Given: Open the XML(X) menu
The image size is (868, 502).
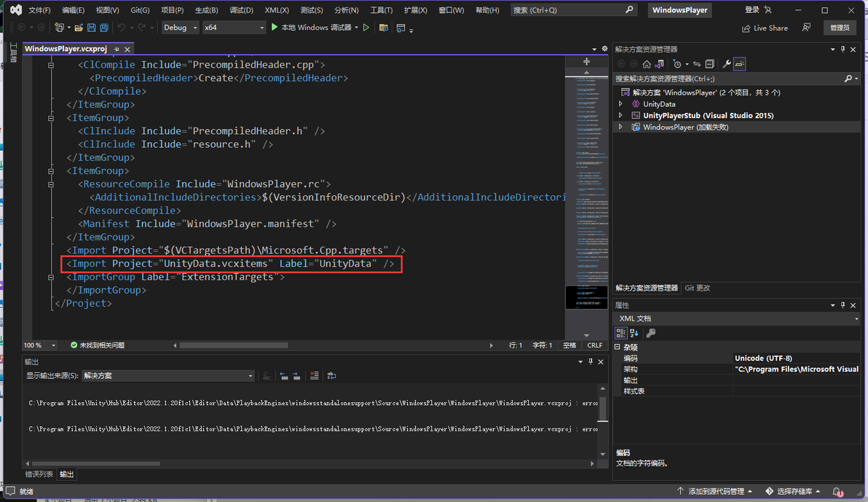Looking at the screenshot, I should [277, 10].
